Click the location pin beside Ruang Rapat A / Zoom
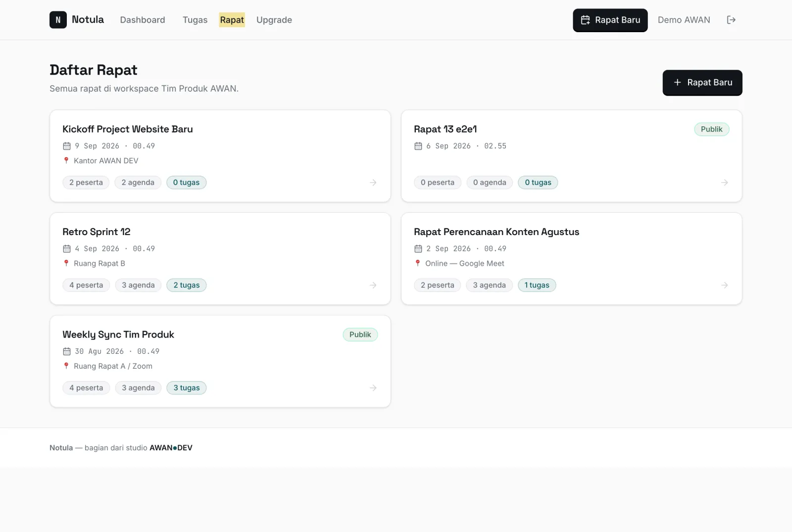This screenshot has width=792, height=532. click(x=66, y=366)
